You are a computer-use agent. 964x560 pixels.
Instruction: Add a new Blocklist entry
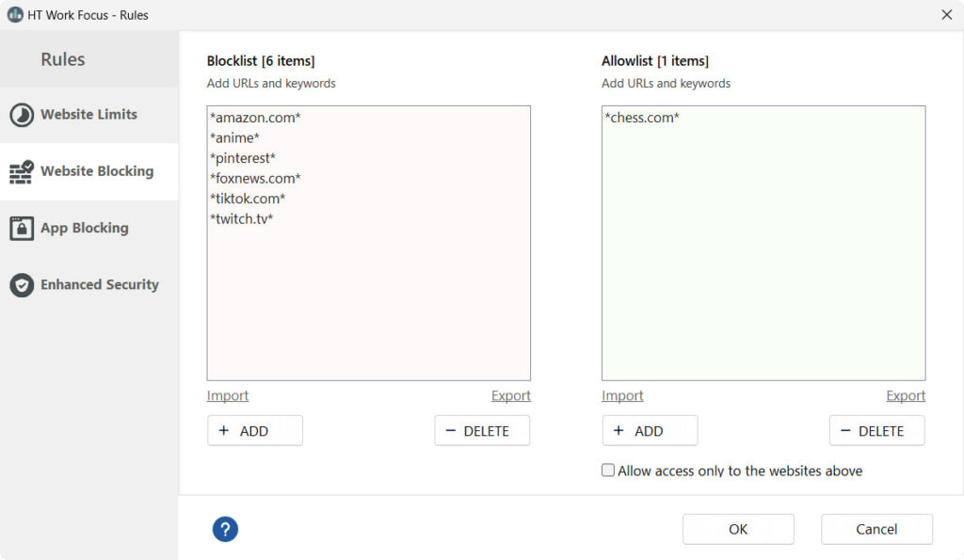tap(255, 431)
